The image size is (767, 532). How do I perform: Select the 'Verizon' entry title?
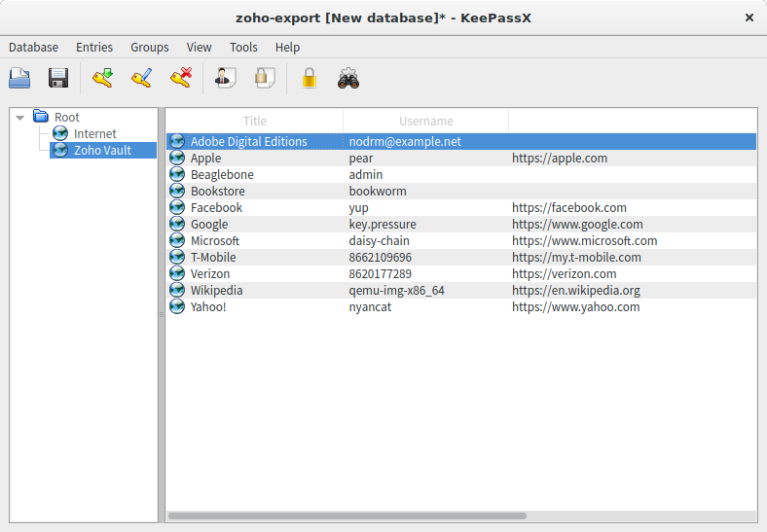tap(210, 274)
